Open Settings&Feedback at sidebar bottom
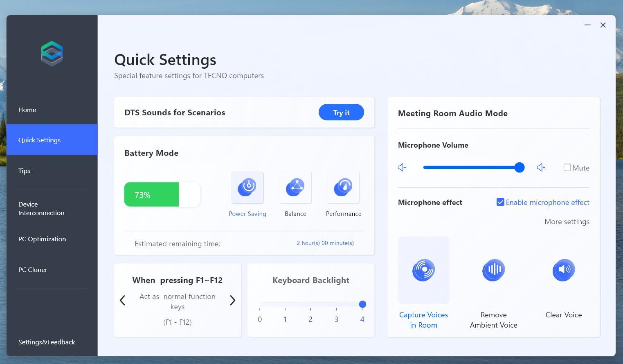Screen dimensions: 623x364 (x=47, y=342)
